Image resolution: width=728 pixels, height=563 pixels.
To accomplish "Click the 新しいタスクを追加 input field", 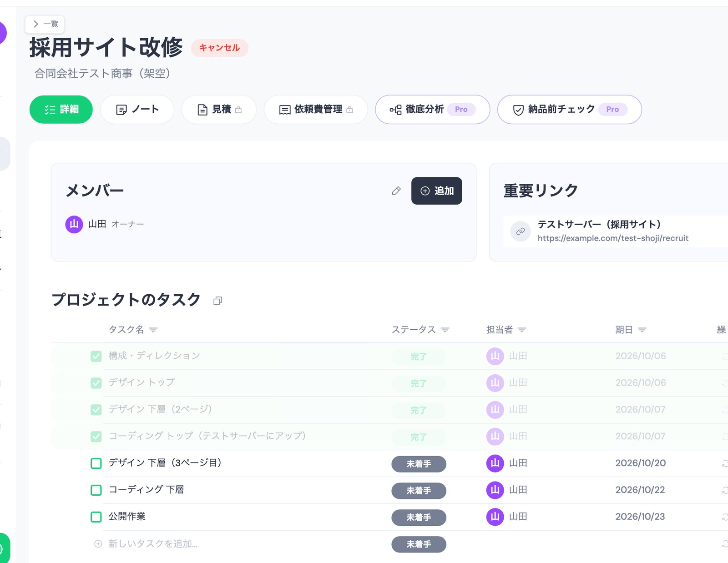I will [x=153, y=544].
